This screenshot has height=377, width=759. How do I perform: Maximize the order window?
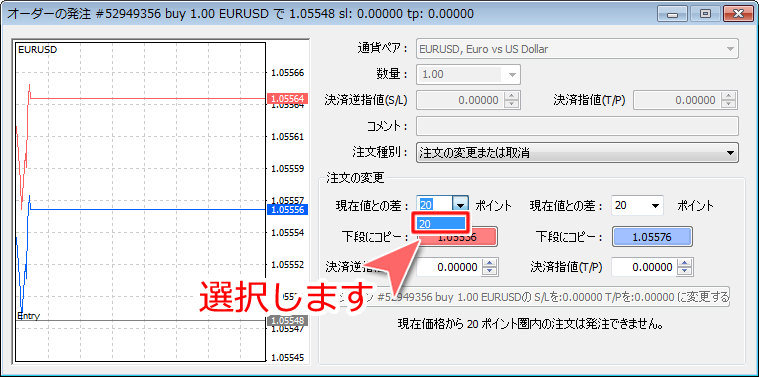coord(706,14)
